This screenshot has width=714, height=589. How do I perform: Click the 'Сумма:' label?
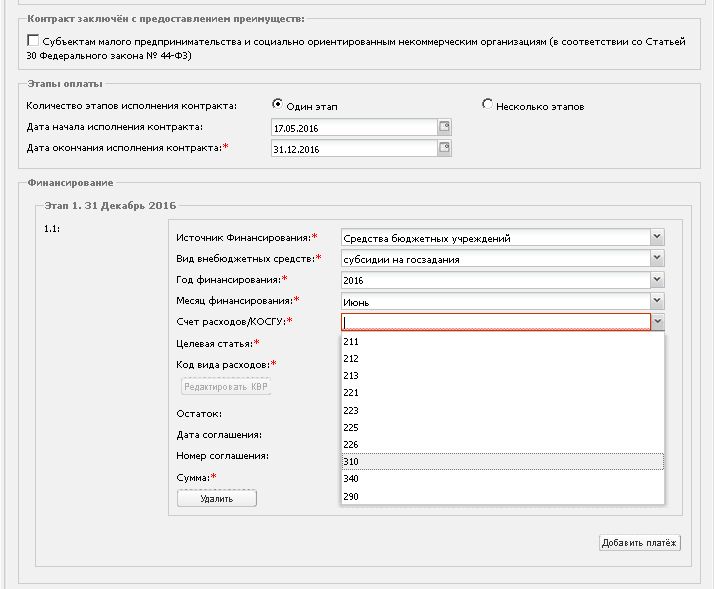pyautogui.click(x=193, y=478)
